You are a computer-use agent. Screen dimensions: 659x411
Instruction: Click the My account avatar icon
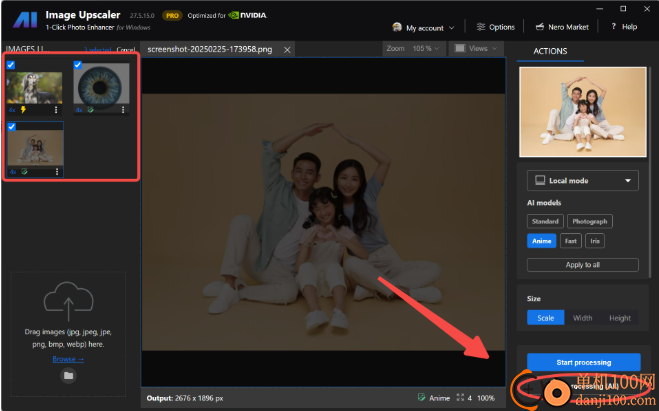coord(397,27)
